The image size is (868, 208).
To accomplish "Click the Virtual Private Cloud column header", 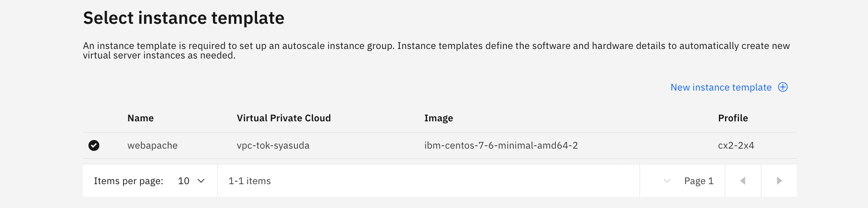I will coord(284,118).
